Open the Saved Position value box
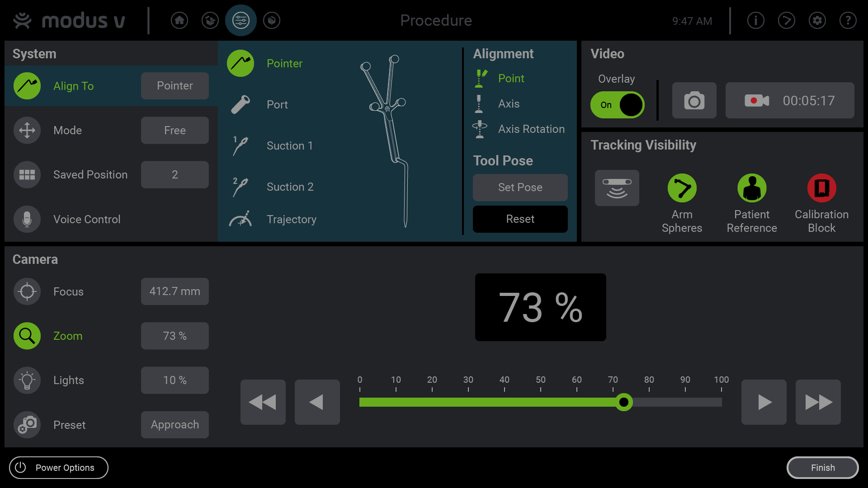Viewport: 868px width, 488px height. [175, 174]
